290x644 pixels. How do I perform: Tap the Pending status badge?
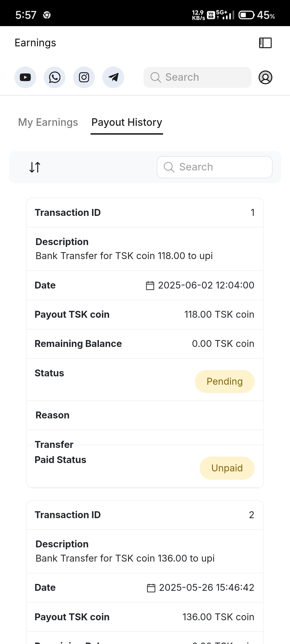pos(224,382)
